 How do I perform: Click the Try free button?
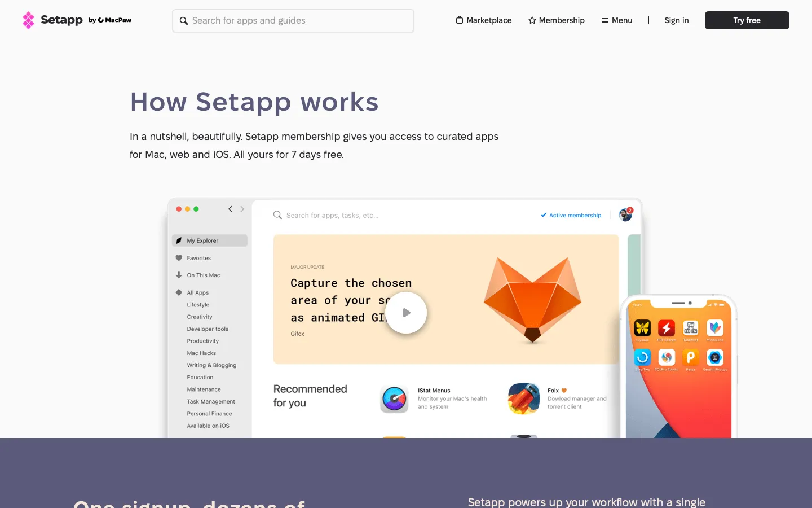747,20
